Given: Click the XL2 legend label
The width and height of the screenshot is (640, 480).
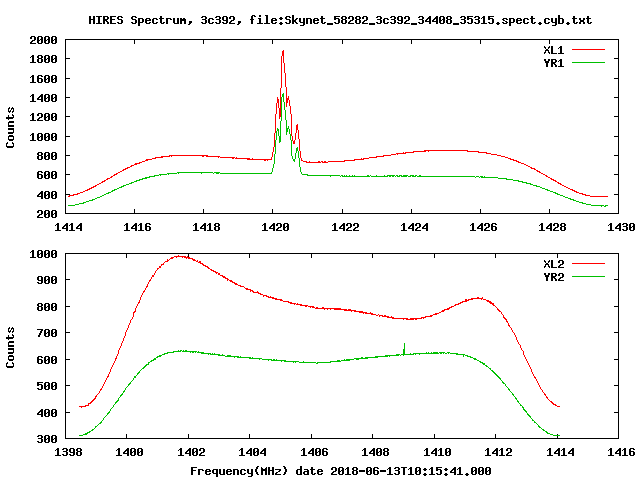Looking at the screenshot, I should [553, 264].
